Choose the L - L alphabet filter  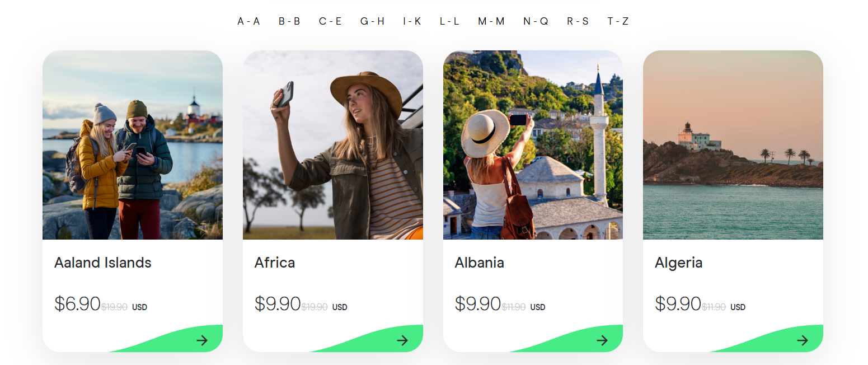click(x=449, y=21)
